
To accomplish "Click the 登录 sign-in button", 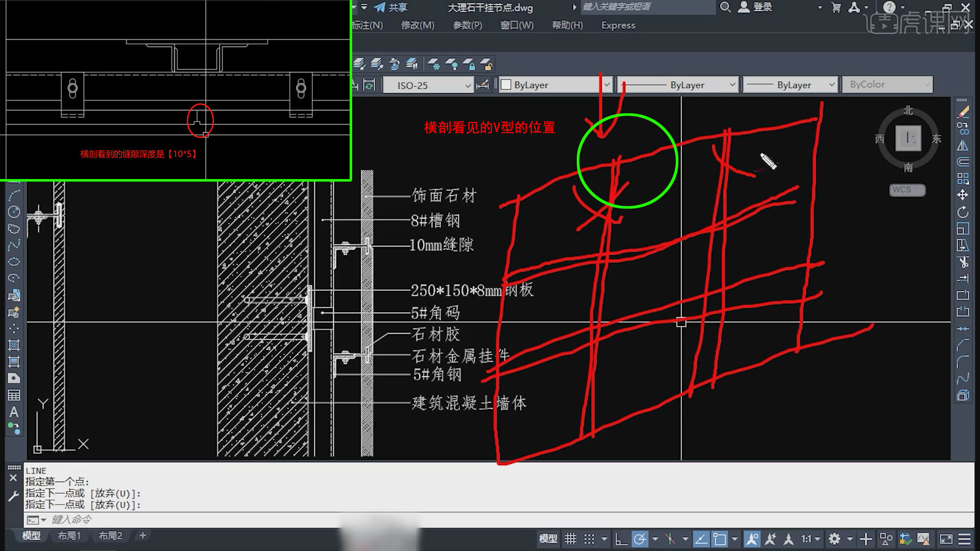I will click(x=756, y=7).
